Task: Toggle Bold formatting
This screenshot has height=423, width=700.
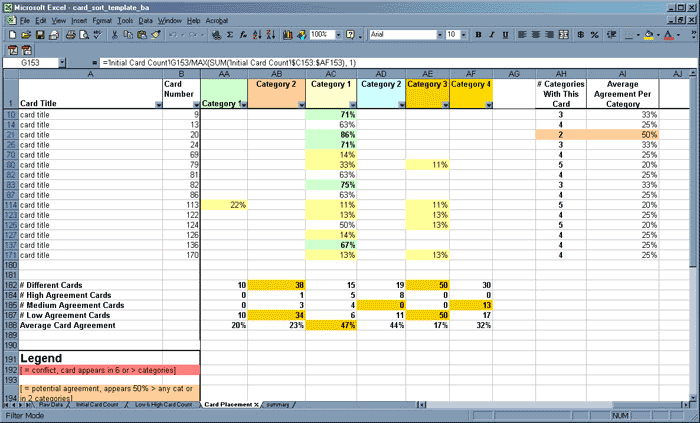Action: (476, 35)
